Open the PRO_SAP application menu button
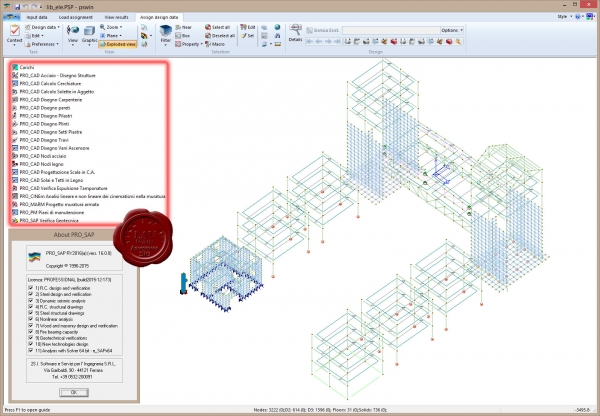The image size is (600, 416). point(11,17)
